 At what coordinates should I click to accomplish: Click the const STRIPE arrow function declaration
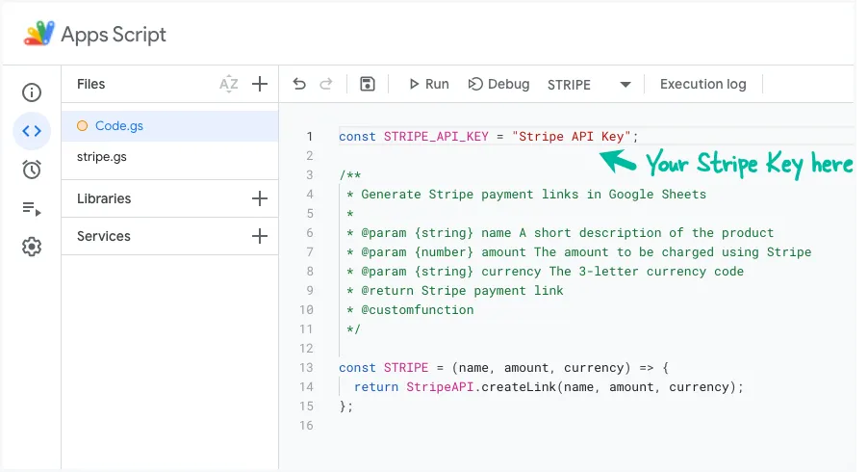click(x=503, y=367)
